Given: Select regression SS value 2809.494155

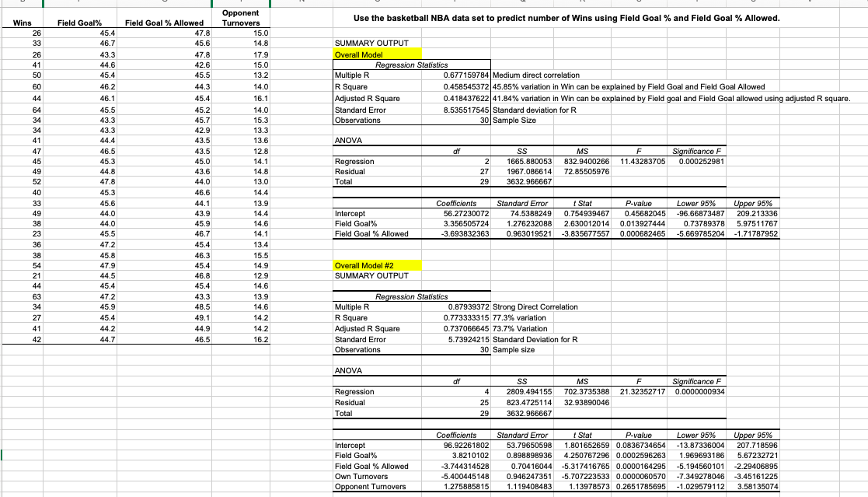Looking at the screenshot, I should (529, 392).
